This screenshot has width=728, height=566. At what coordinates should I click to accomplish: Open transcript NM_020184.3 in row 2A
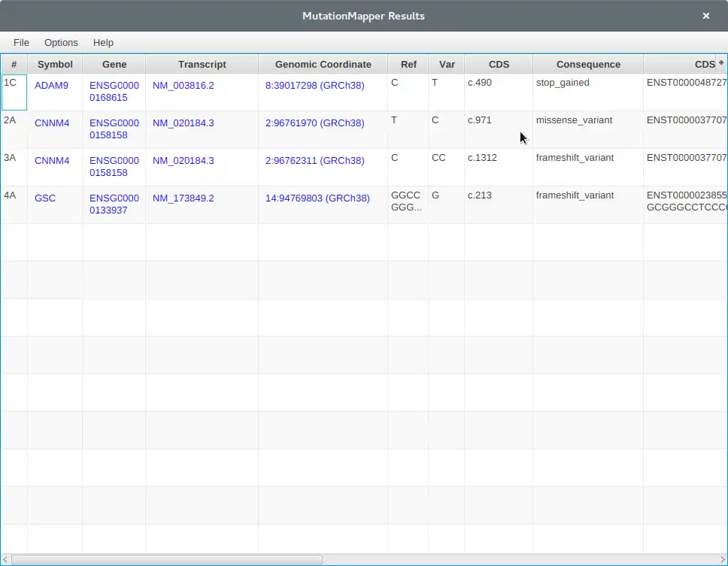click(x=184, y=123)
